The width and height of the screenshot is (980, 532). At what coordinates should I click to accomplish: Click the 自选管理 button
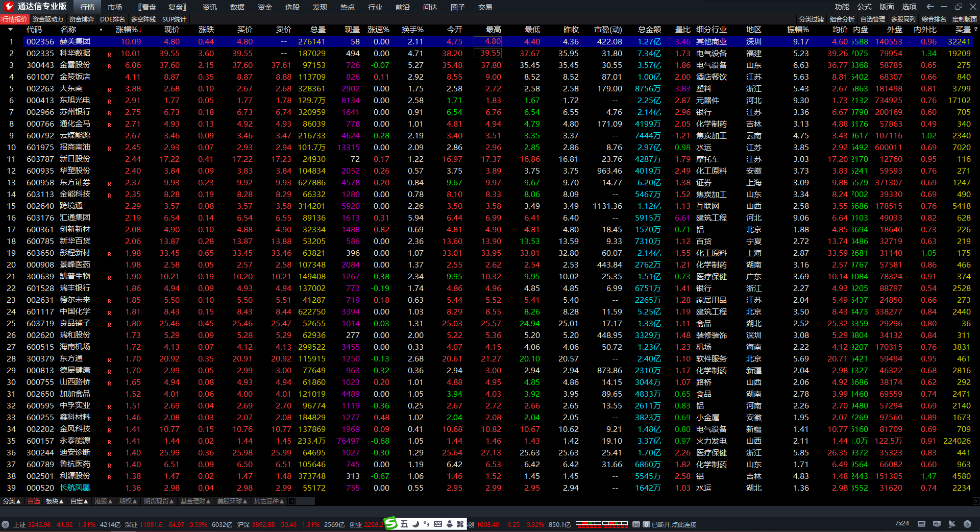(873, 19)
